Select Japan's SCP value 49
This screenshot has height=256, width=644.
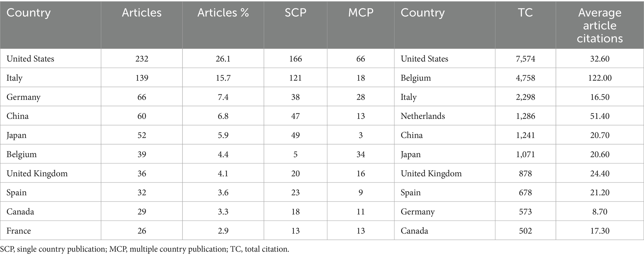295,135
